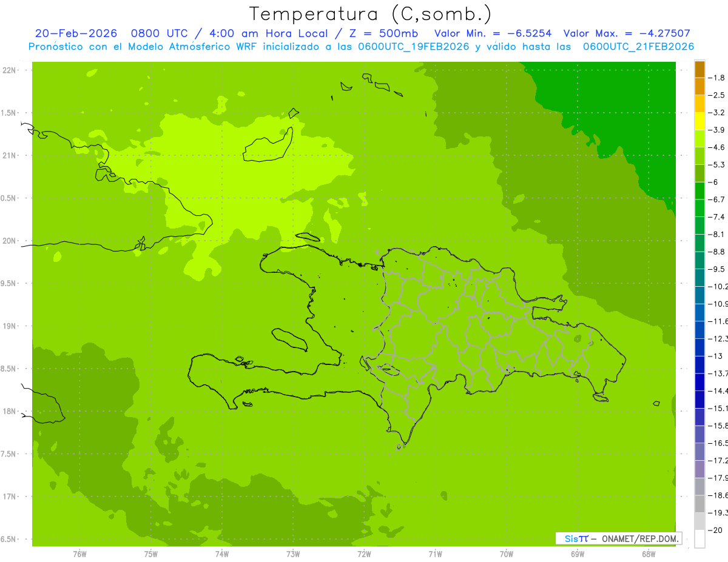Viewport: 728px width, 562px height.
Task: Click the "Temperatura (C,somb.)" chart title
Action: pos(371,14)
